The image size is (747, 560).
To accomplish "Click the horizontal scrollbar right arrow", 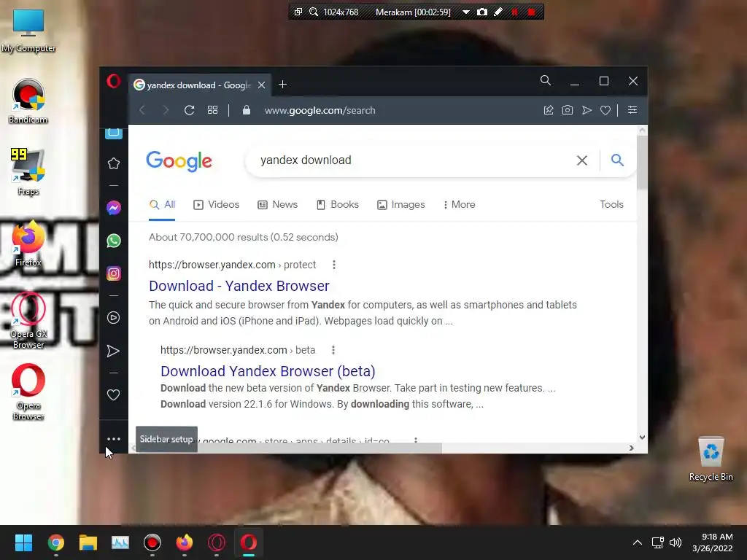I will click(631, 448).
